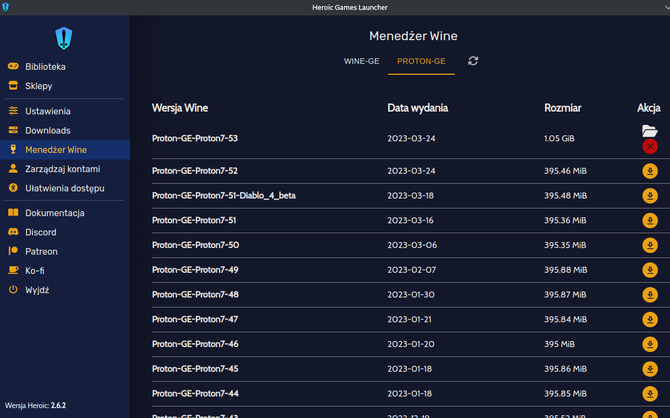
Task: Click the Heroic shield logo in sidebar
Action: coord(64,38)
